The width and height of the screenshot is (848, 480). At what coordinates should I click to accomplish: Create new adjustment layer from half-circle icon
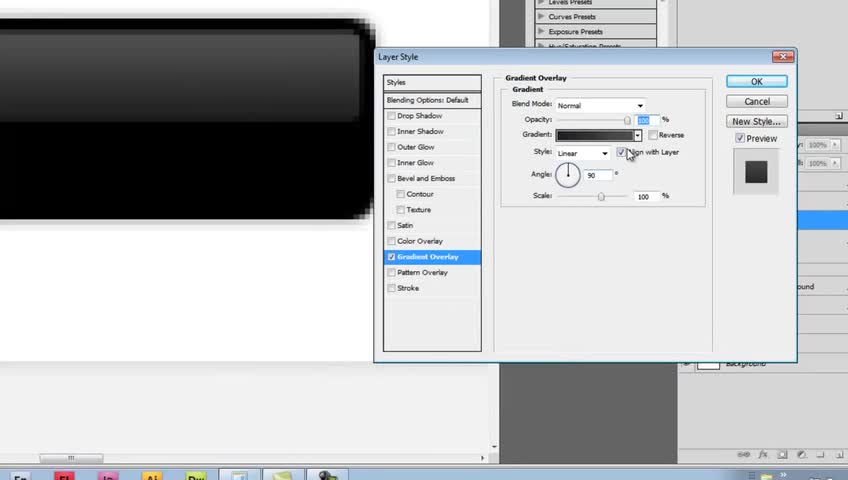pyautogui.click(x=801, y=455)
